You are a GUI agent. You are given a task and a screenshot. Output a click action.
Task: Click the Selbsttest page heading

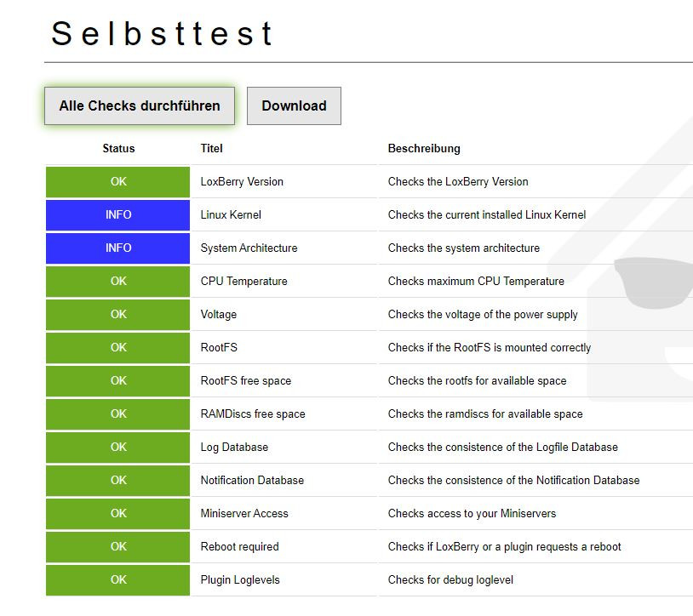[162, 34]
